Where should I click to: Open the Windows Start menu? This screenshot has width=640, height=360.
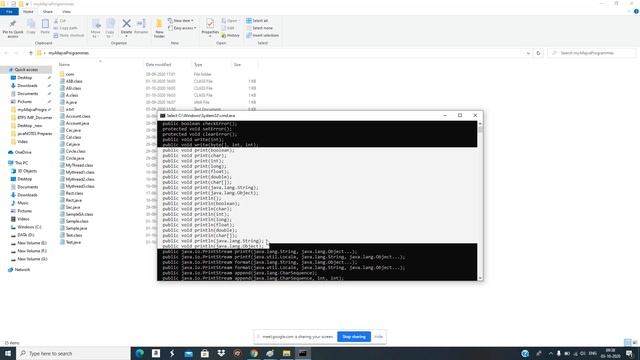(8, 353)
